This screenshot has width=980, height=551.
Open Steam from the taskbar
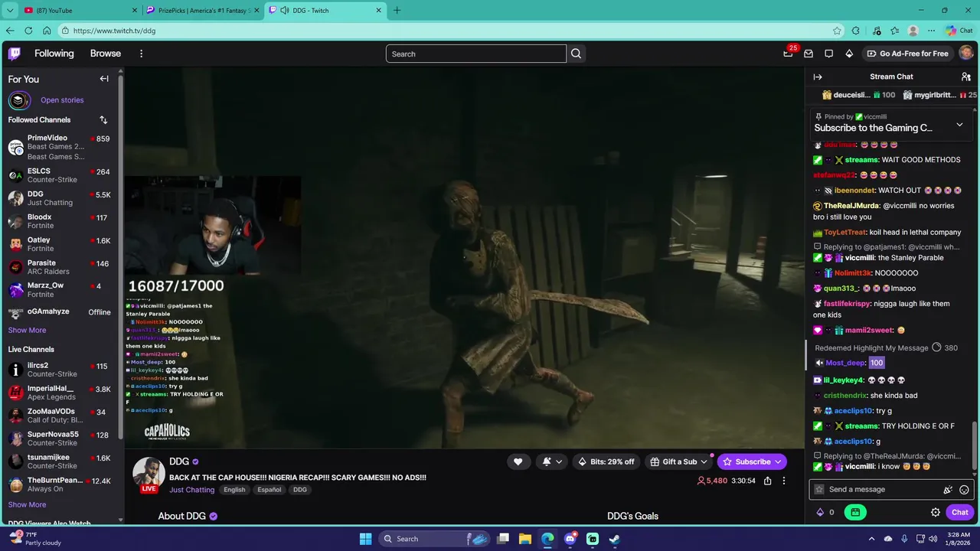click(x=614, y=539)
